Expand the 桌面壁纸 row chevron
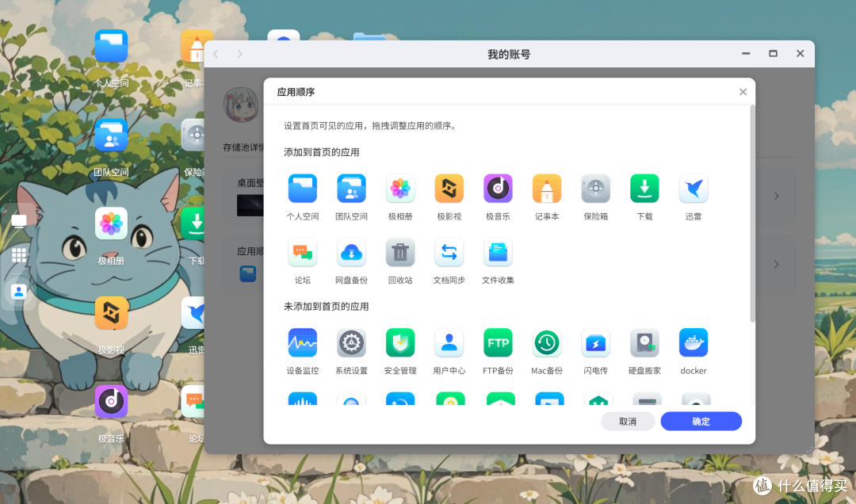 [776, 196]
